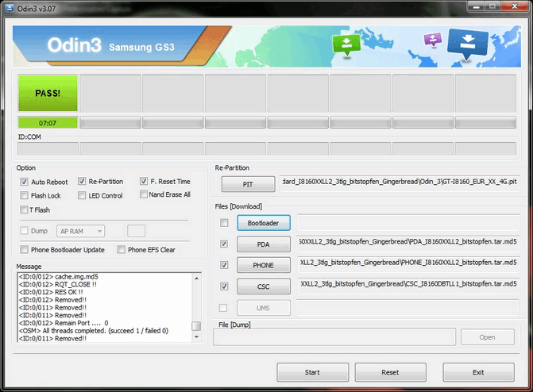This screenshot has height=392, width=533.
Task: Click the purple transfer icon in banner
Action: tap(432, 39)
